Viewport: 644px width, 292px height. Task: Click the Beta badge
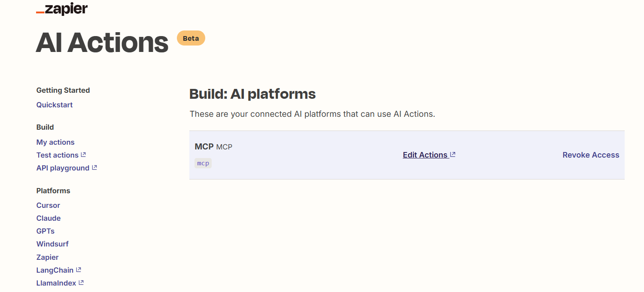191,38
